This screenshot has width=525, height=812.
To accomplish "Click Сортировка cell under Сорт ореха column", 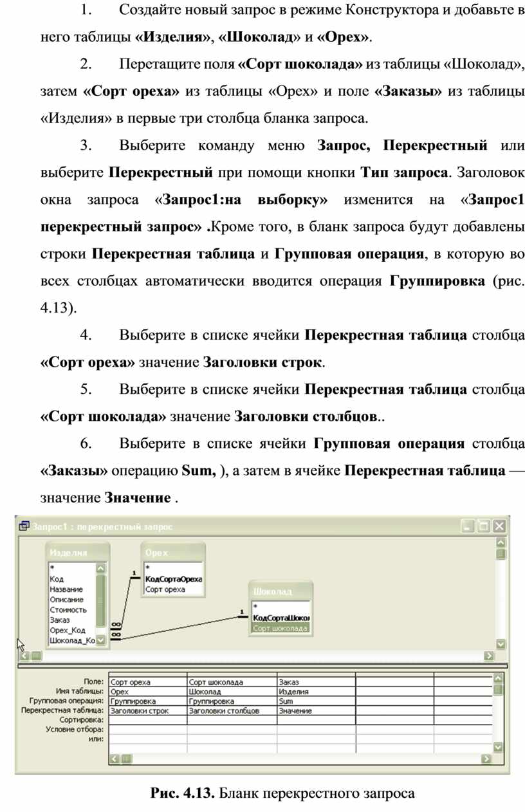I will point(147,721).
